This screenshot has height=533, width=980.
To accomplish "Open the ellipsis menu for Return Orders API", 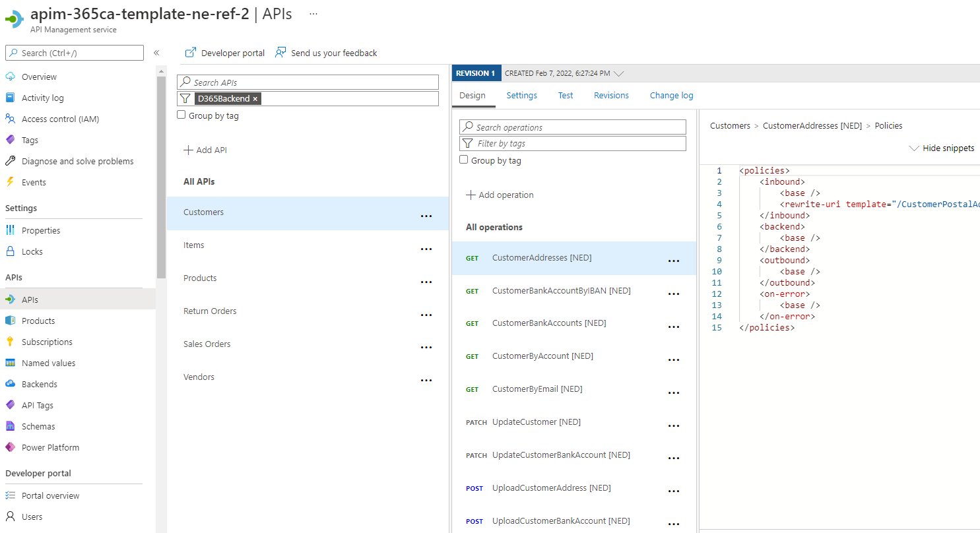I will (x=426, y=315).
